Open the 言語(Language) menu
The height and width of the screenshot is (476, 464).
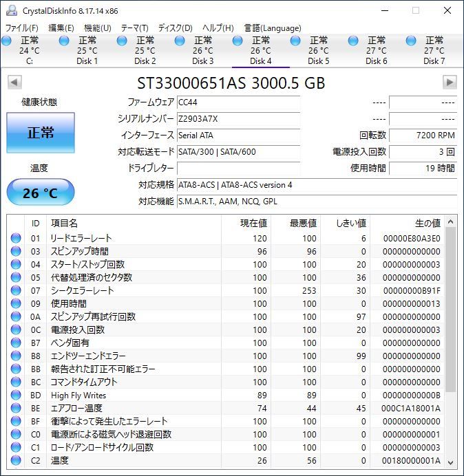(x=273, y=28)
